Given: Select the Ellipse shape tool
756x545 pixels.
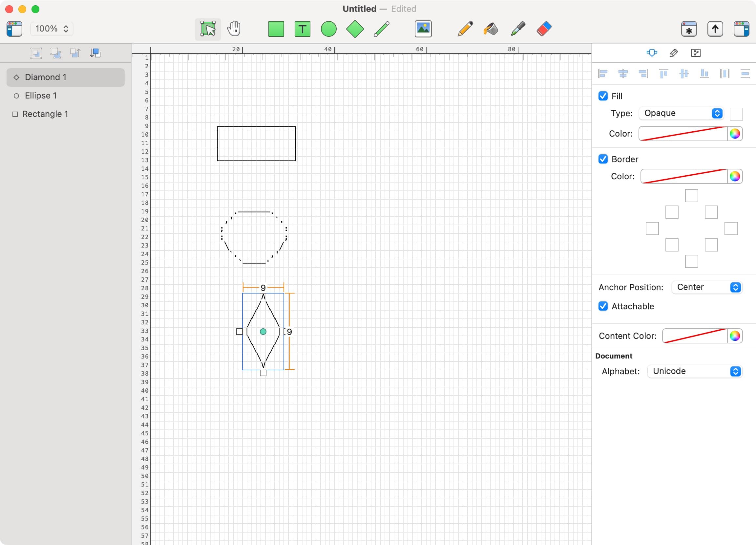Looking at the screenshot, I should (x=328, y=29).
